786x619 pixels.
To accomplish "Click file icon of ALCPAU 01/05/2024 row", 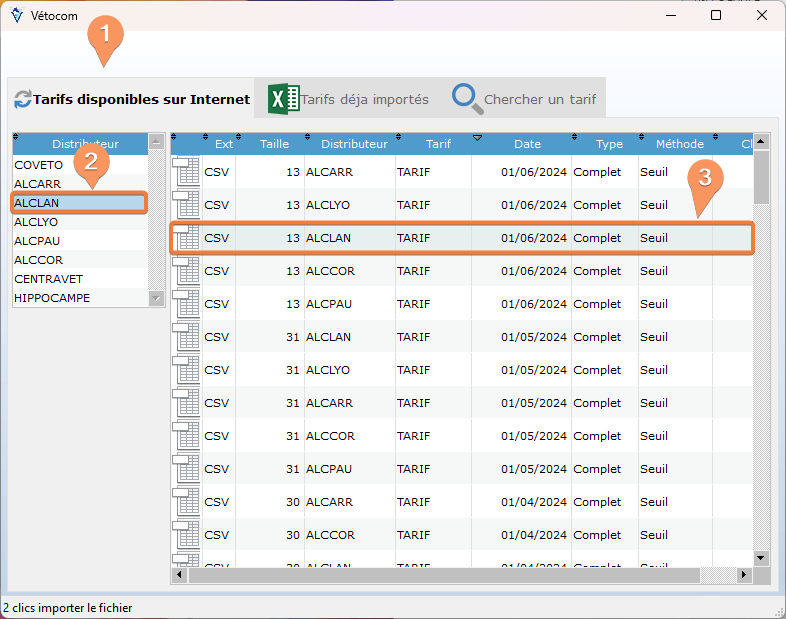I will click(186, 469).
